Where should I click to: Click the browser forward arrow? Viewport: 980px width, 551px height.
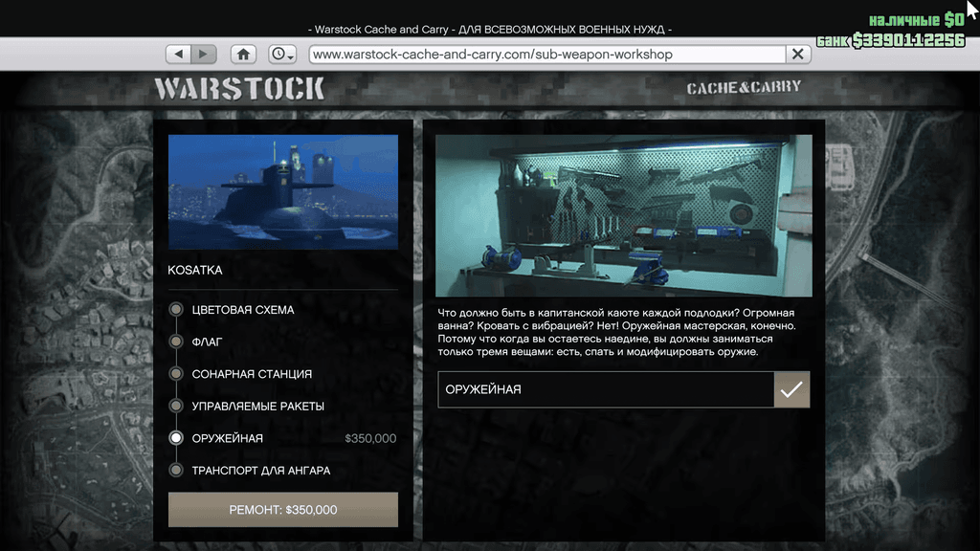click(x=204, y=55)
